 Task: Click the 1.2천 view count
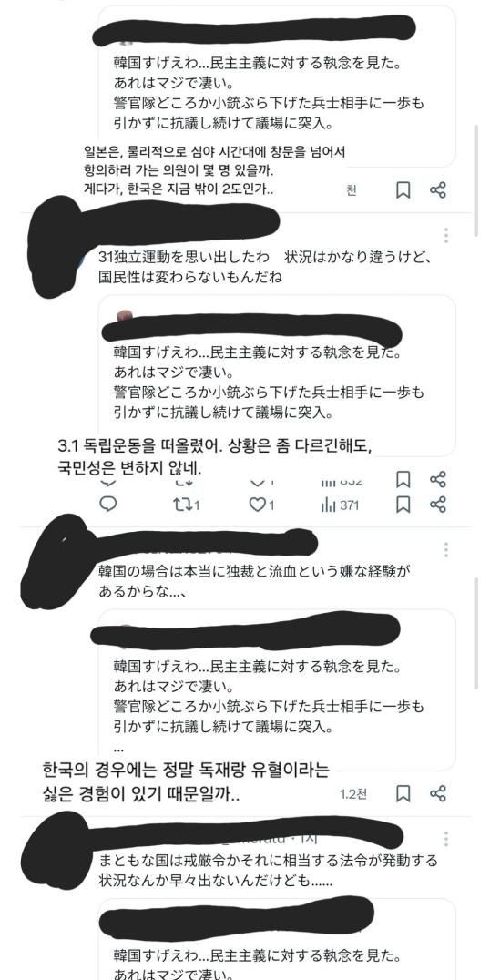tap(353, 794)
